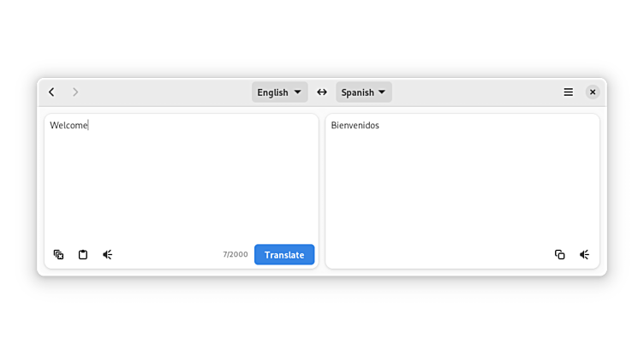Open the Spanish destination language dropdown
The height and width of the screenshot is (362, 644).
[363, 92]
